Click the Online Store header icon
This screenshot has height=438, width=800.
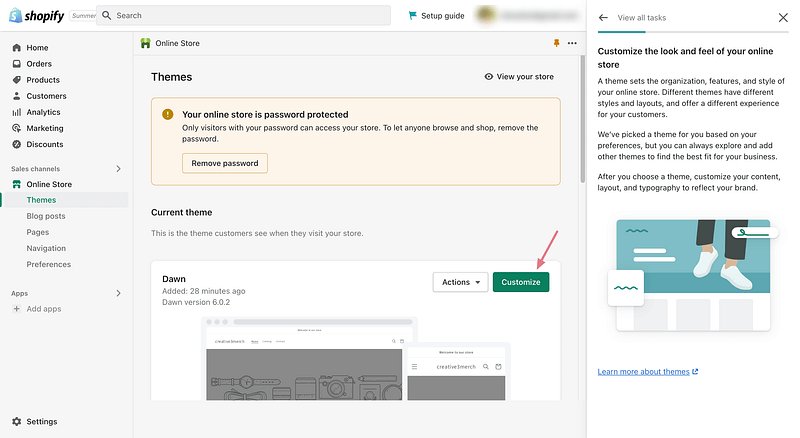[145, 43]
